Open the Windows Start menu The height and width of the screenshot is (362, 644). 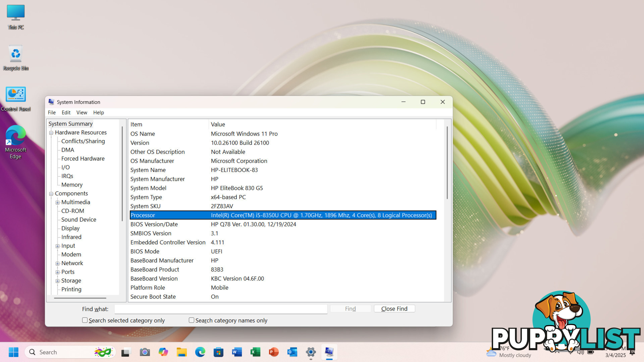[13, 352]
